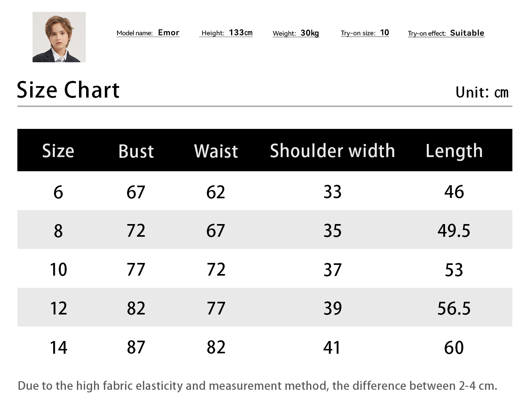Click the Shoulder width column header
This screenshot has width=532, height=416.
[x=333, y=151]
